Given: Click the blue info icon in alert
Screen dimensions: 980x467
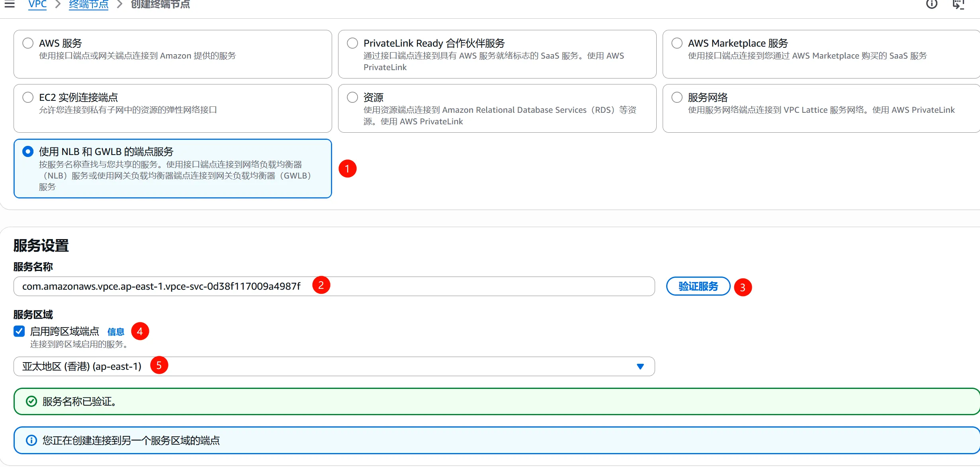Looking at the screenshot, I should (x=31, y=440).
